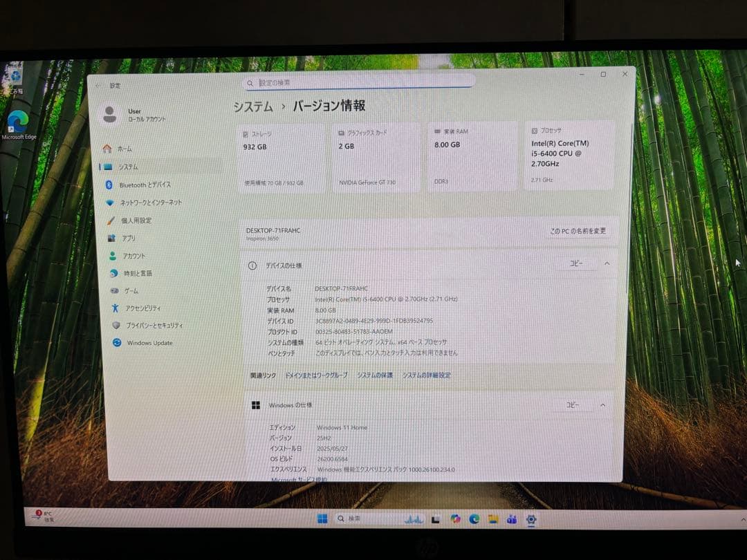Click the back arrow beside 設定 title
Viewport: 747px width, 560px height.
[98, 85]
